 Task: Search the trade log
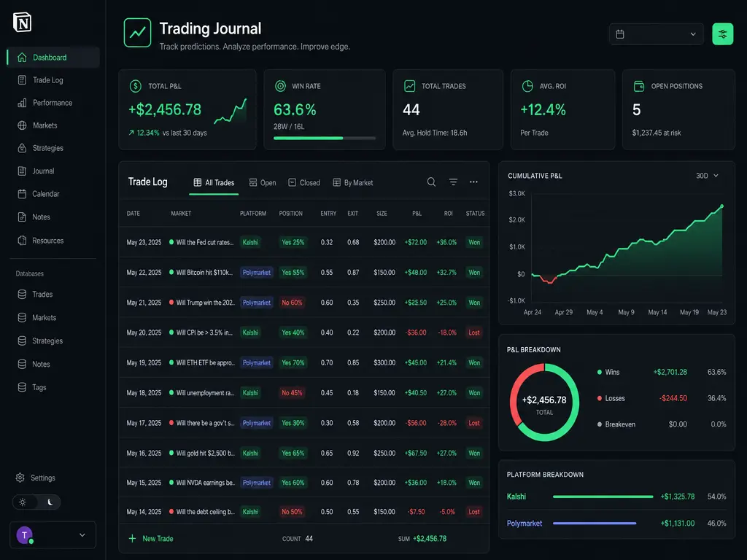pyautogui.click(x=431, y=182)
